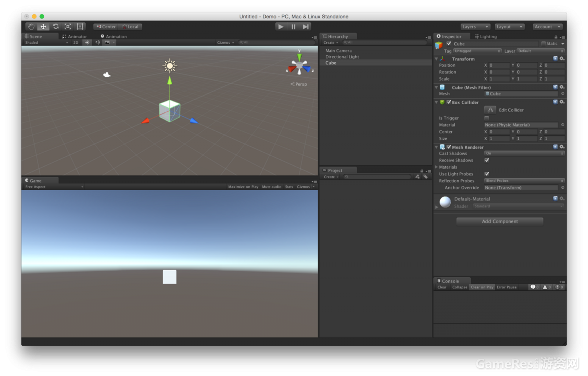Screen dimensions: 588x376
Task: Toggle Console Collapse button
Action: (x=460, y=287)
